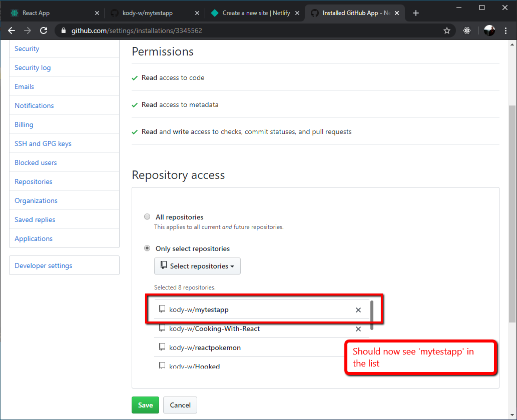Close the kody-w/mytestapp tab
517x420 pixels.
[x=197, y=13]
